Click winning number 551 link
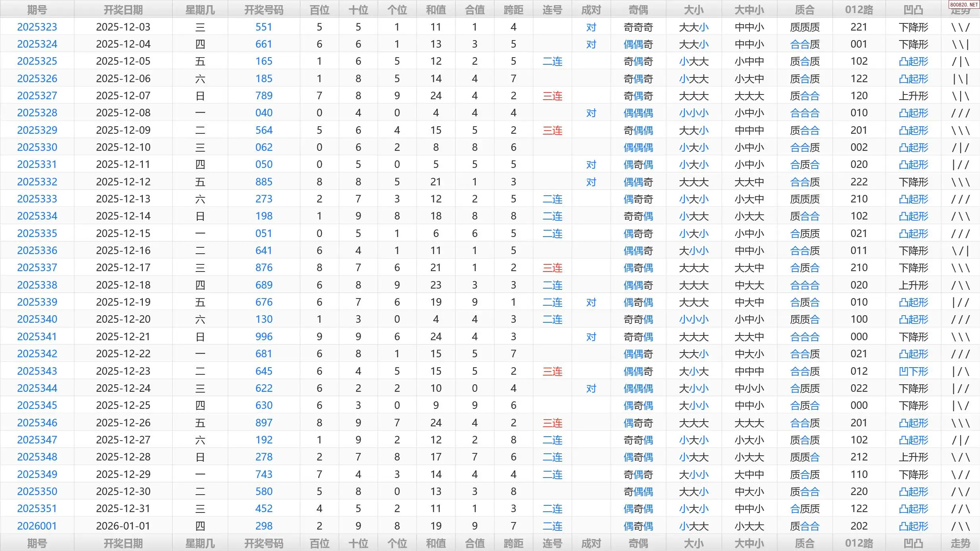 click(263, 27)
